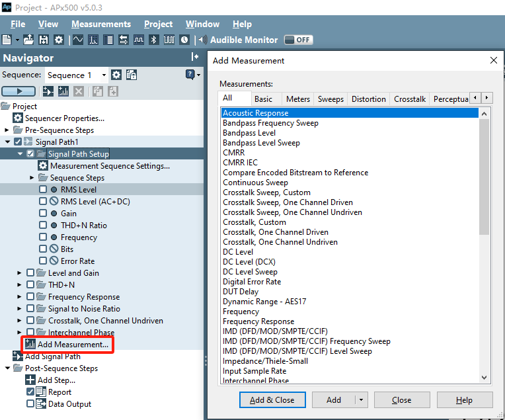
Task: Collapse the Signal Path Setup node
Action: pos(20,153)
